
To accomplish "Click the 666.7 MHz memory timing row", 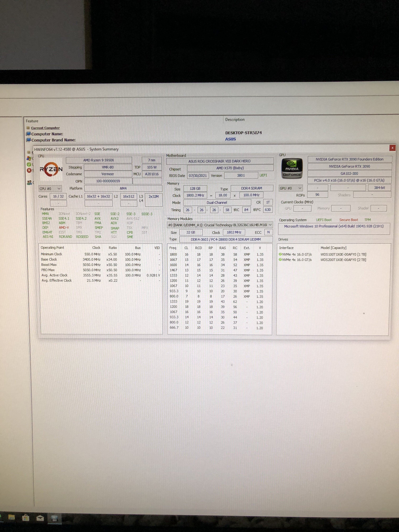I will (217, 328).
